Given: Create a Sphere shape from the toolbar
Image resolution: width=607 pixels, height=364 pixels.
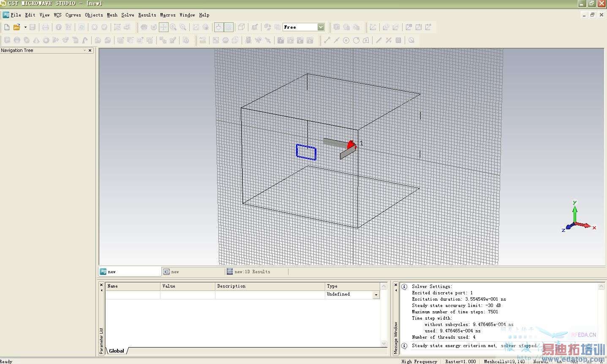Looking at the screenshot, I should tap(17, 40).
